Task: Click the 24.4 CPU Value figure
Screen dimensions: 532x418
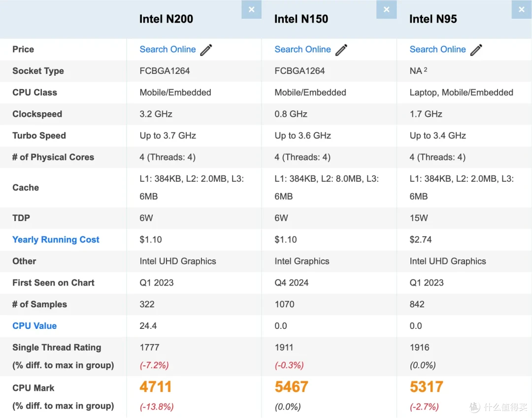Action: [148, 326]
